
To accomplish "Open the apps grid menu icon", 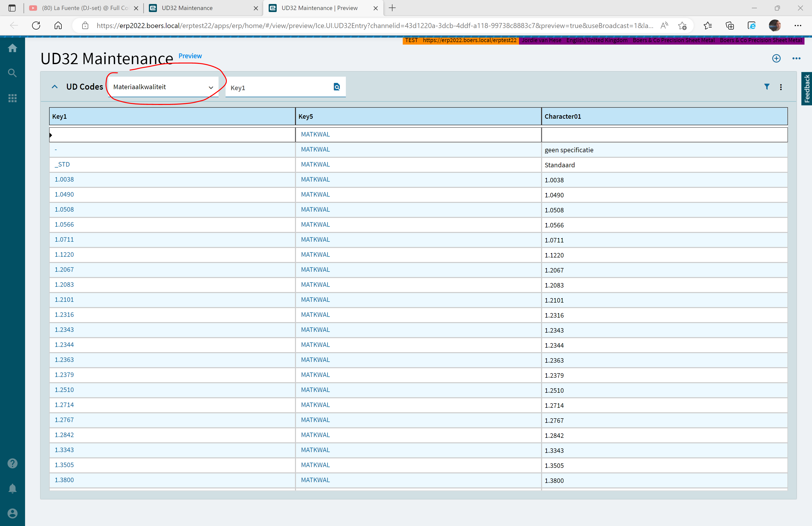I will click(13, 98).
